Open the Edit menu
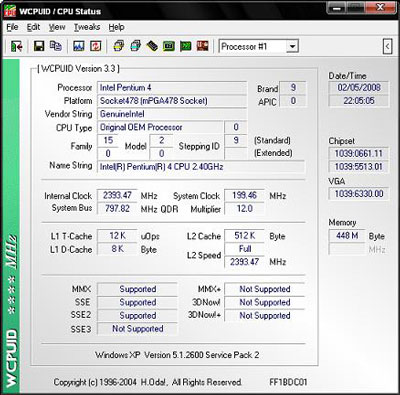Image resolution: width=400 pixels, height=395 pixels. pyautogui.click(x=33, y=27)
